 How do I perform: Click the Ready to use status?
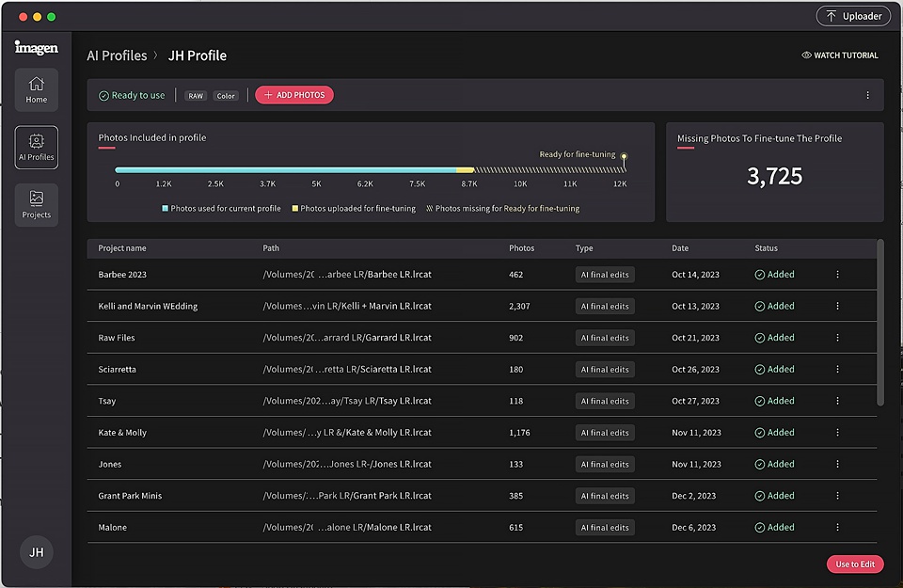(132, 96)
